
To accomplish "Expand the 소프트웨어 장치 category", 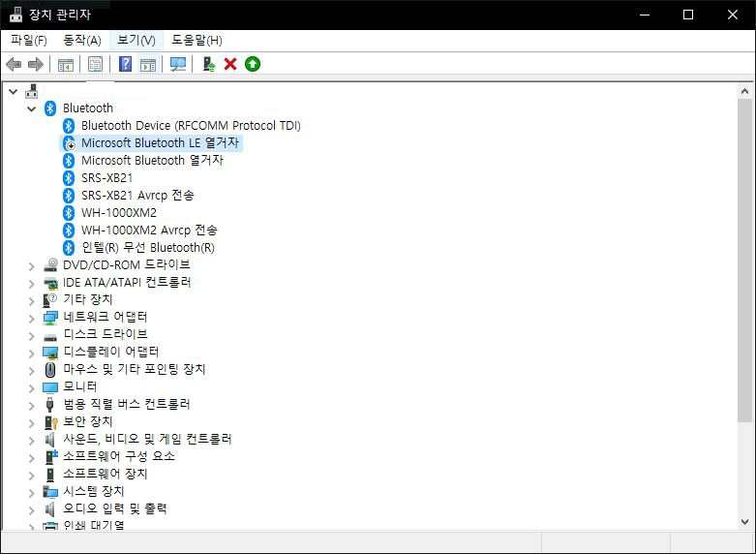I will 31,475.
